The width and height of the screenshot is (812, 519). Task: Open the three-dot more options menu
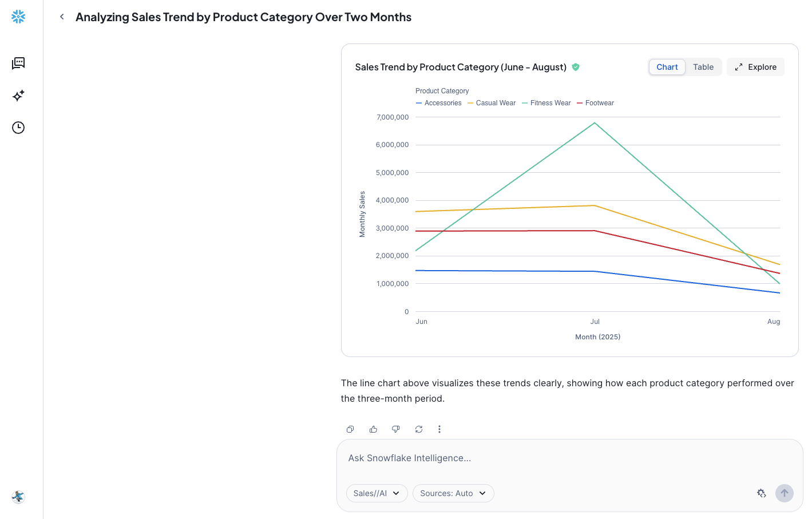pyautogui.click(x=439, y=429)
